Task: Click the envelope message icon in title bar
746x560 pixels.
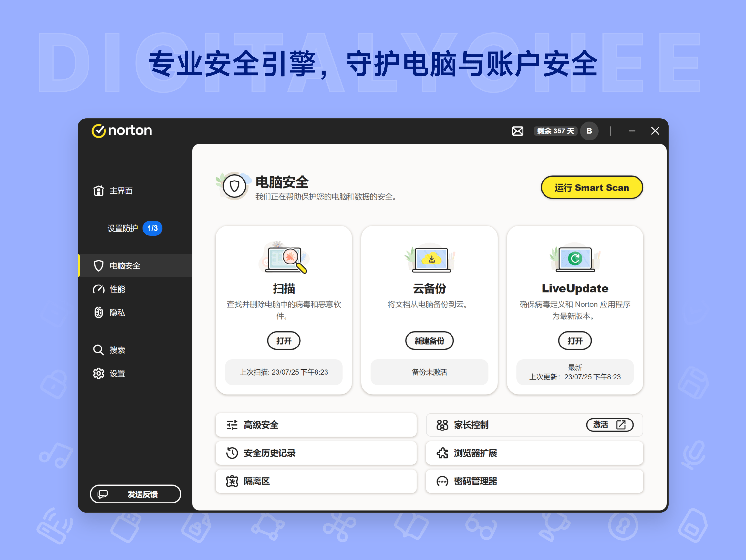Action: click(517, 131)
